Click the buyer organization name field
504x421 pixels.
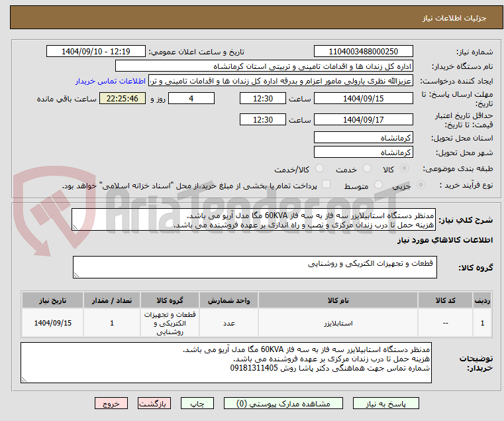pos(264,66)
